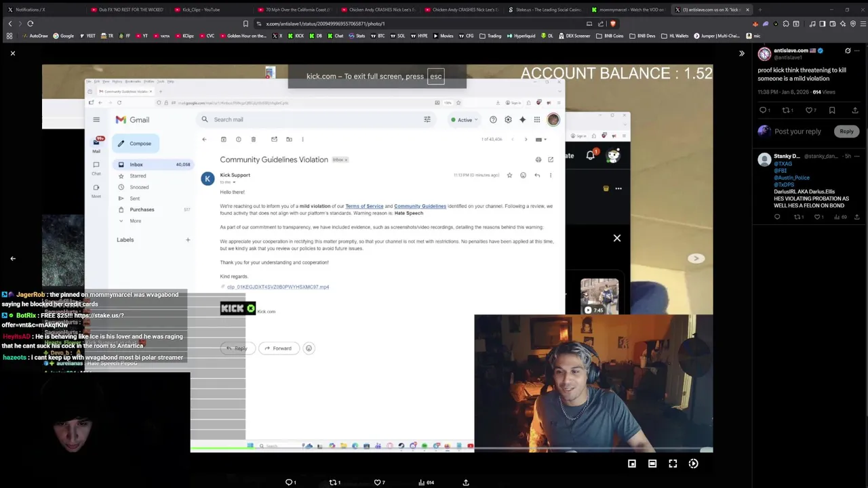Screen dimensions: 868x488
Task: Toggle Kick theater mode icon
Action: click(652, 464)
